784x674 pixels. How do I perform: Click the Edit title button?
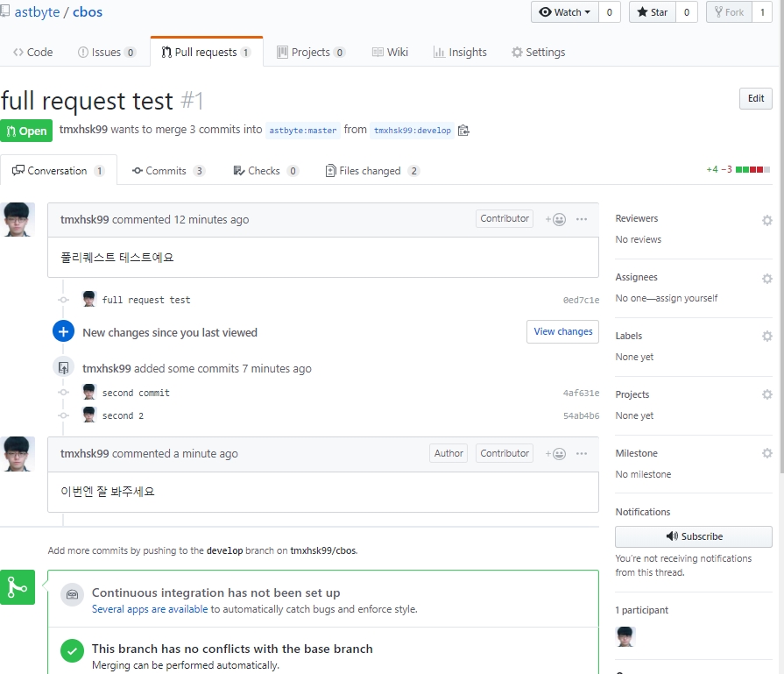tap(755, 98)
